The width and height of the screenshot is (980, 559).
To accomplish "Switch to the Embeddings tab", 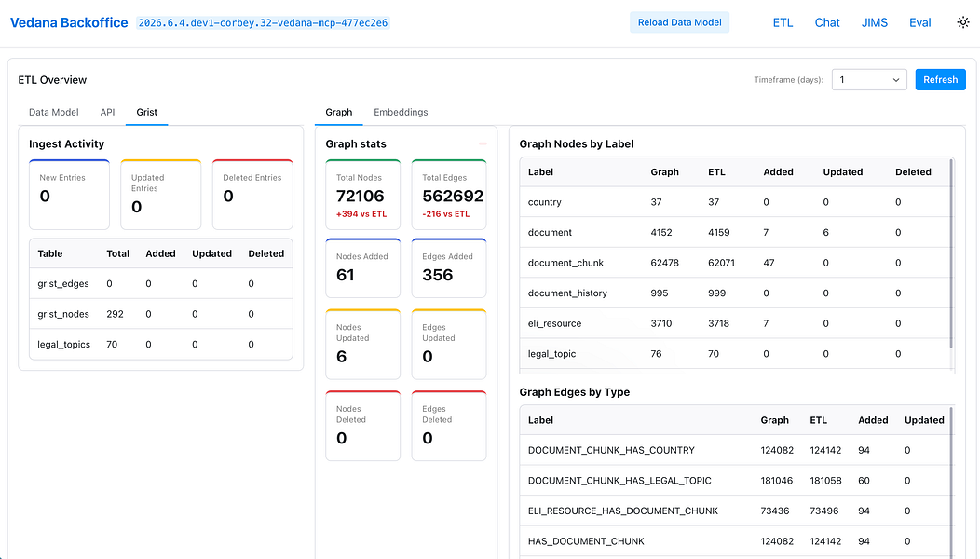I will pyautogui.click(x=401, y=112).
